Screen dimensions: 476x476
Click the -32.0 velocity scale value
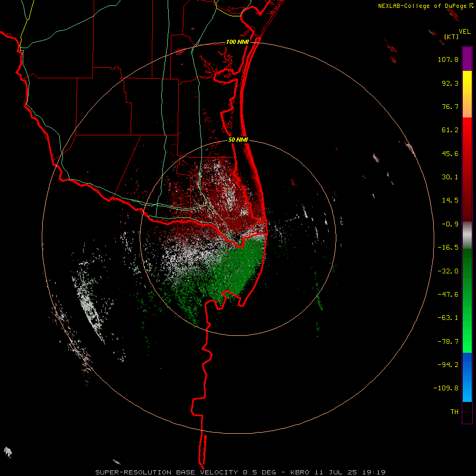[x=448, y=271]
